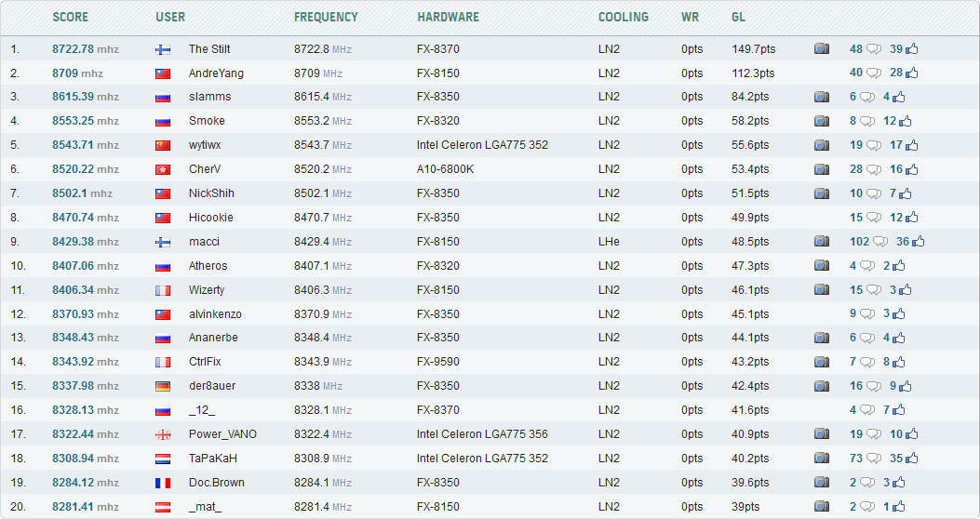Click the thumbs-up icon on macci's row
This screenshot has height=519, width=980.
click(x=918, y=242)
